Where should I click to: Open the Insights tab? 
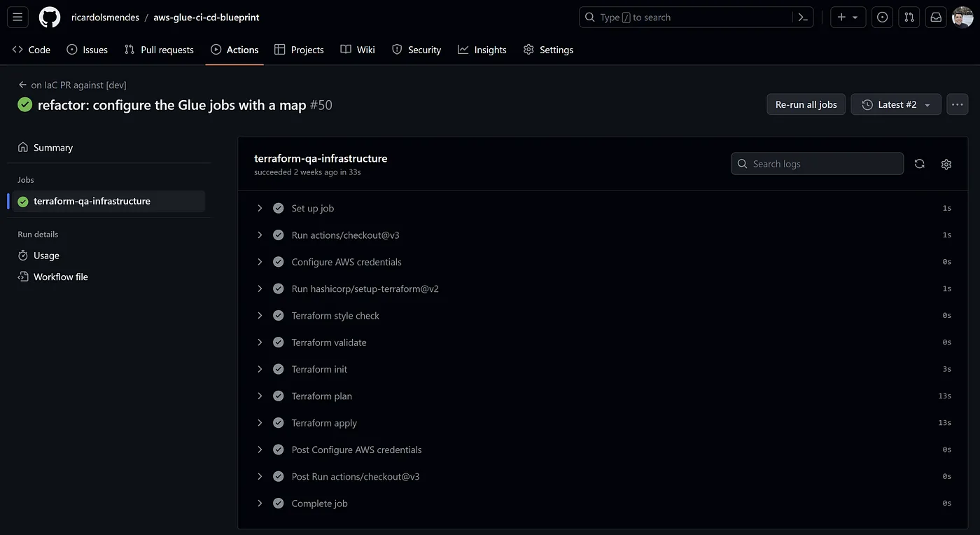tap(482, 50)
